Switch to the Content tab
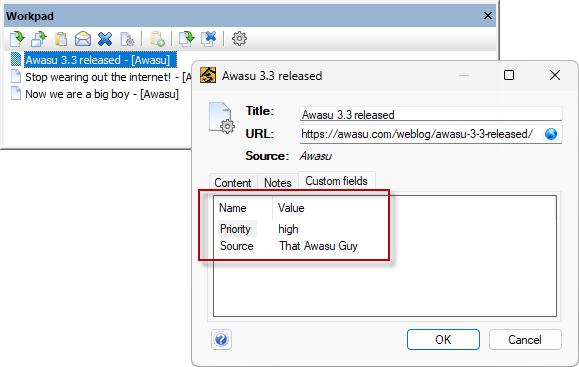 click(233, 183)
